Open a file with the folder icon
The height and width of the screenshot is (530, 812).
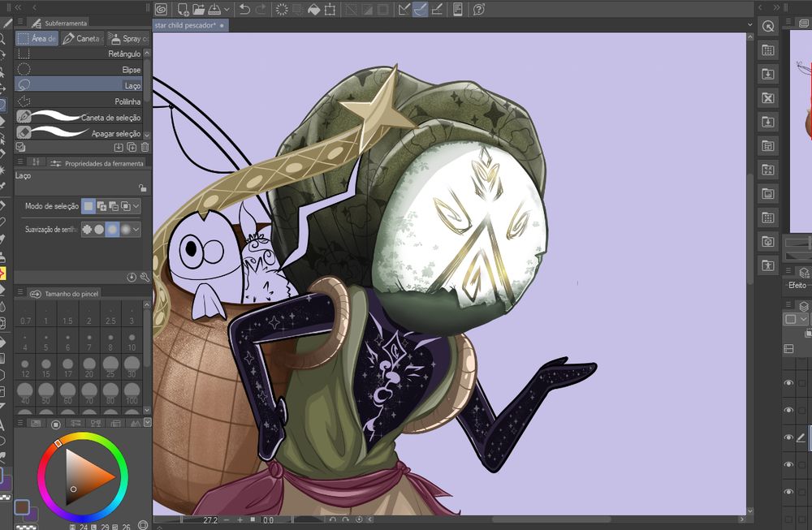coord(198,9)
